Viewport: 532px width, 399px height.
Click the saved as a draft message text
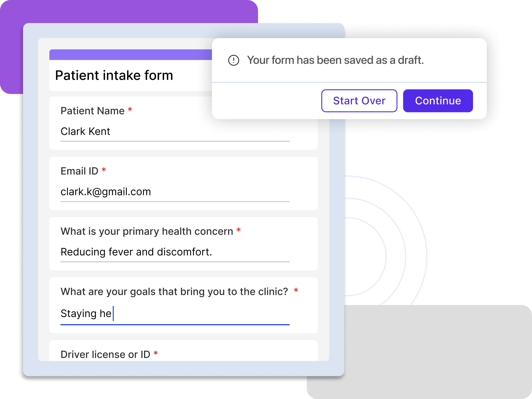335,60
